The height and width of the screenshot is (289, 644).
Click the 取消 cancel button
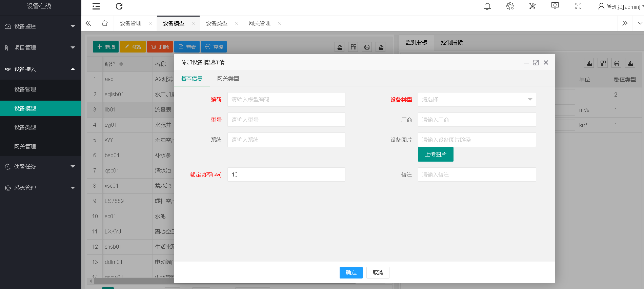coord(378,273)
